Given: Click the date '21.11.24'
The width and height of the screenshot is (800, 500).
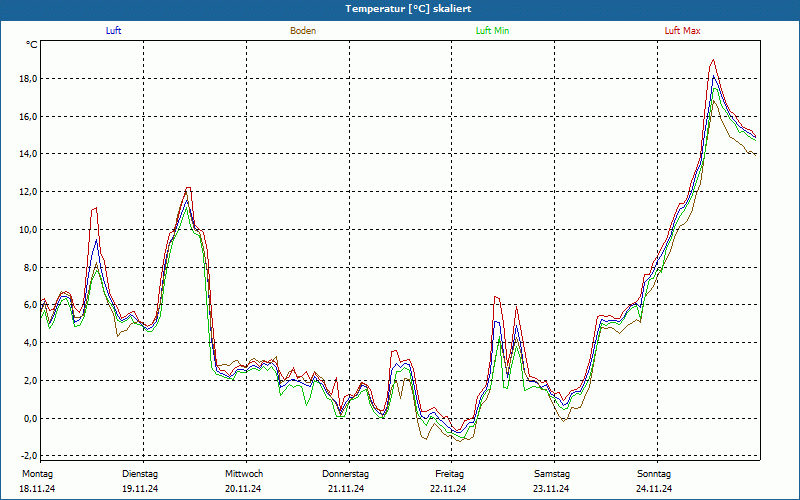Looking at the screenshot, I should [346, 489].
